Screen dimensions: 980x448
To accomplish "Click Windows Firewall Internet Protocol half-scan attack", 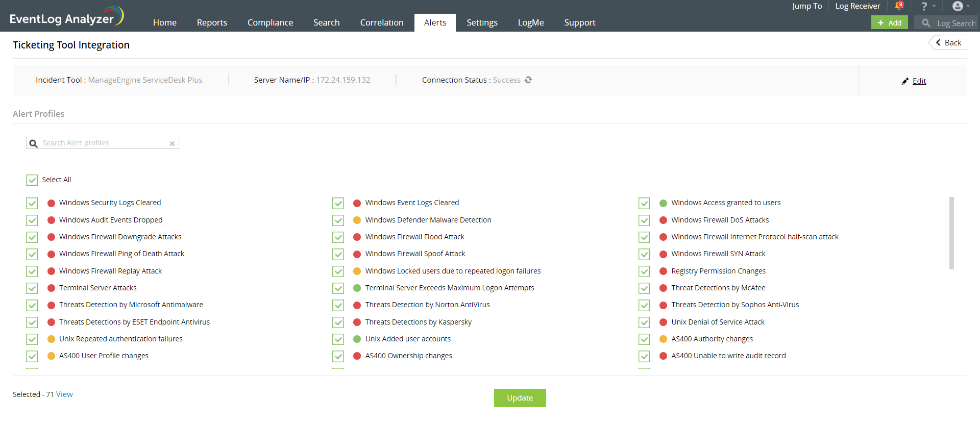I will (x=755, y=237).
